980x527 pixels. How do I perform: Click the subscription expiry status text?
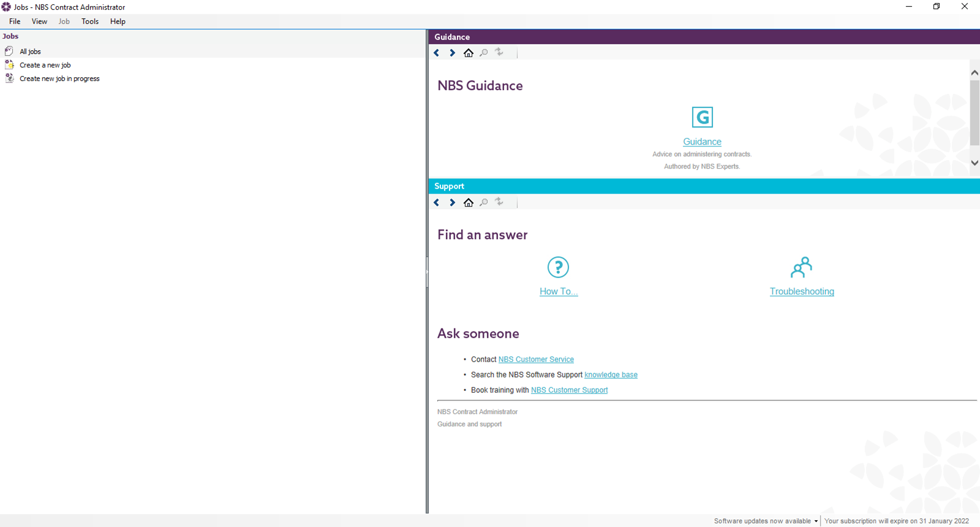pyautogui.click(x=897, y=521)
